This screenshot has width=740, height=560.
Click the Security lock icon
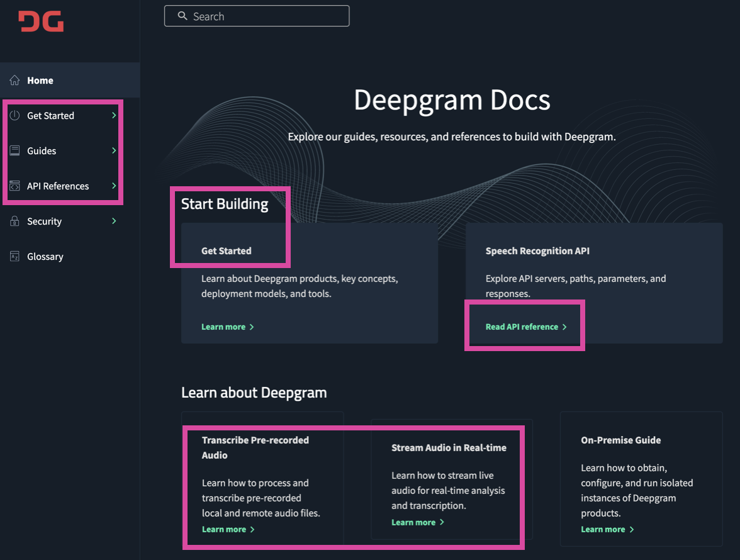(x=14, y=221)
